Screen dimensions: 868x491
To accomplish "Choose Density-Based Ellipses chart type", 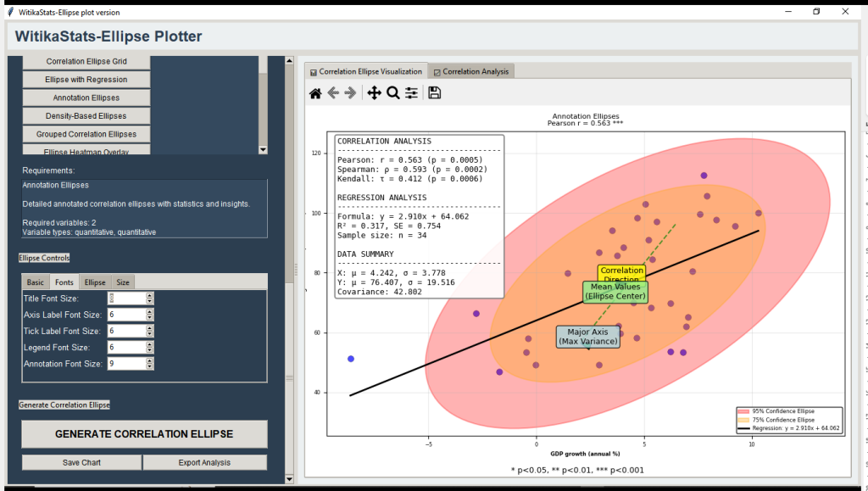I will (86, 116).
